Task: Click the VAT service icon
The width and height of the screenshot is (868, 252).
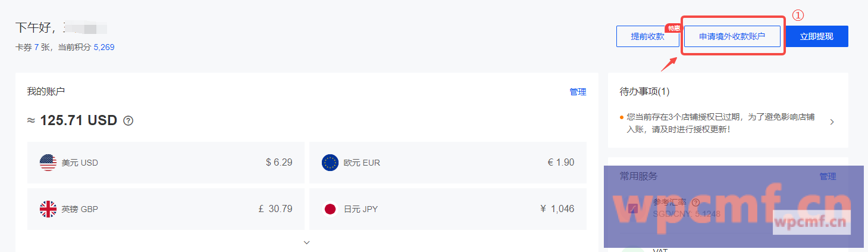Action: [634, 249]
